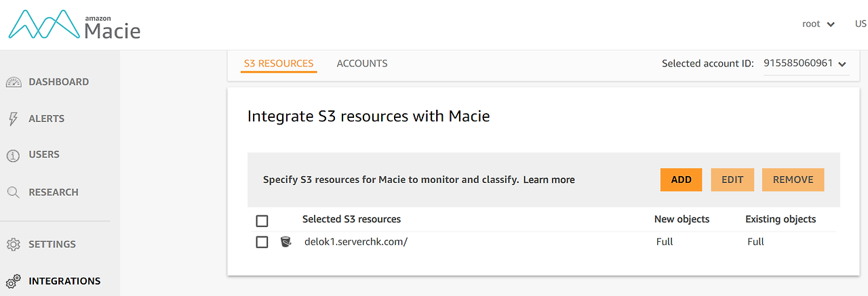Screen dimensions: 868x296
Task: Click the Amazon Macie logo
Action: tap(74, 26)
